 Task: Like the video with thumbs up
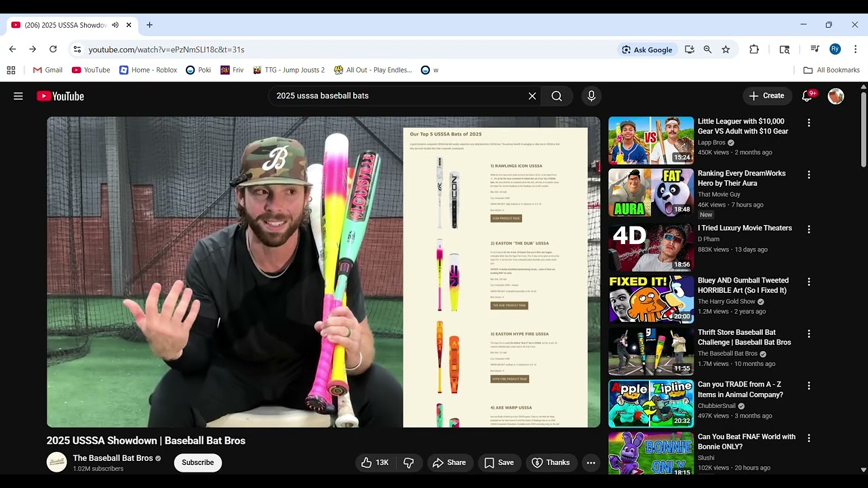click(x=374, y=463)
